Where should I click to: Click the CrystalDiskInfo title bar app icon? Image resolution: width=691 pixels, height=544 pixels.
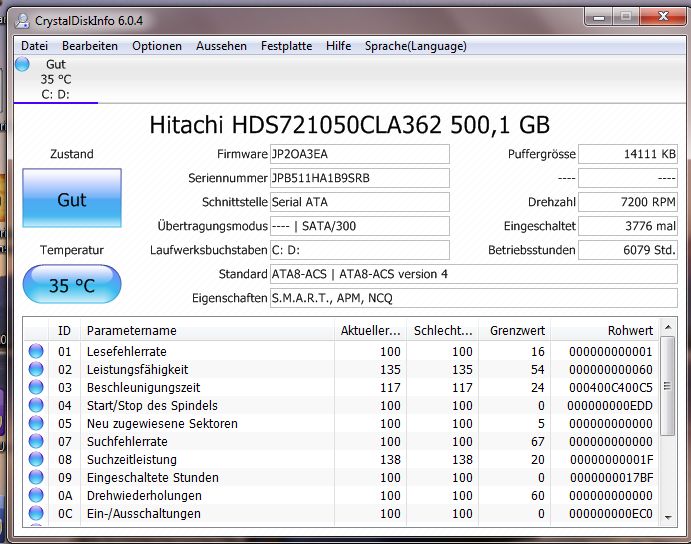tap(22, 21)
